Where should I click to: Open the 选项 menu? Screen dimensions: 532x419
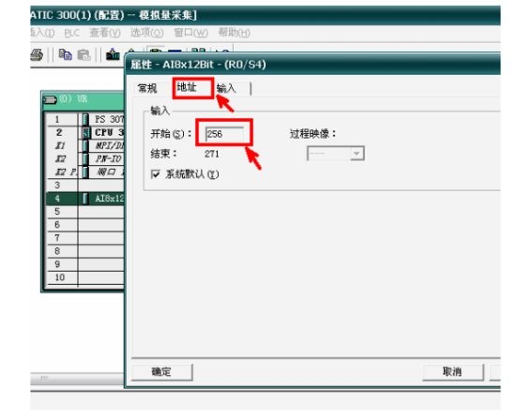[x=147, y=33]
